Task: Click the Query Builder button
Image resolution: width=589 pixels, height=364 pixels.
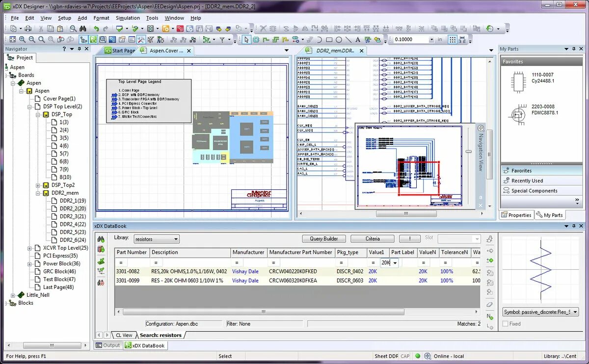Action: (324, 239)
